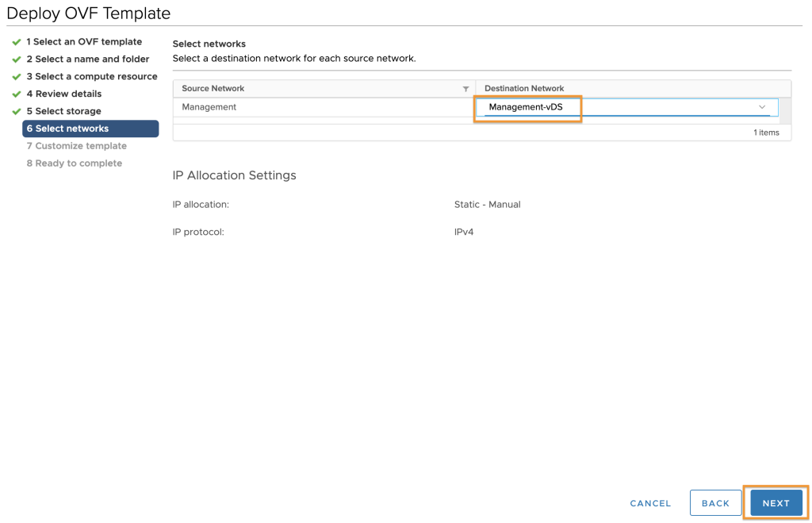Screen dimensions: 812x523
Task: Return to step 4 Review details
Action: pos(63,94)
